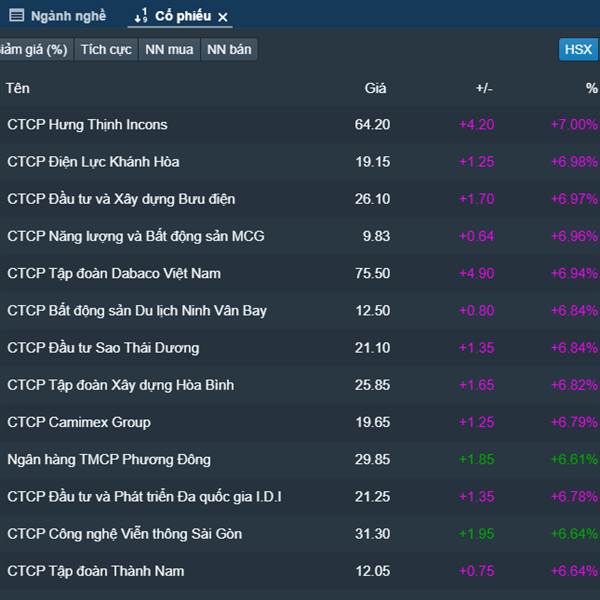Sort by the +/- column header
Viewport: 600px width, 600px height.
pyautogui.click(x=484, y=88)
